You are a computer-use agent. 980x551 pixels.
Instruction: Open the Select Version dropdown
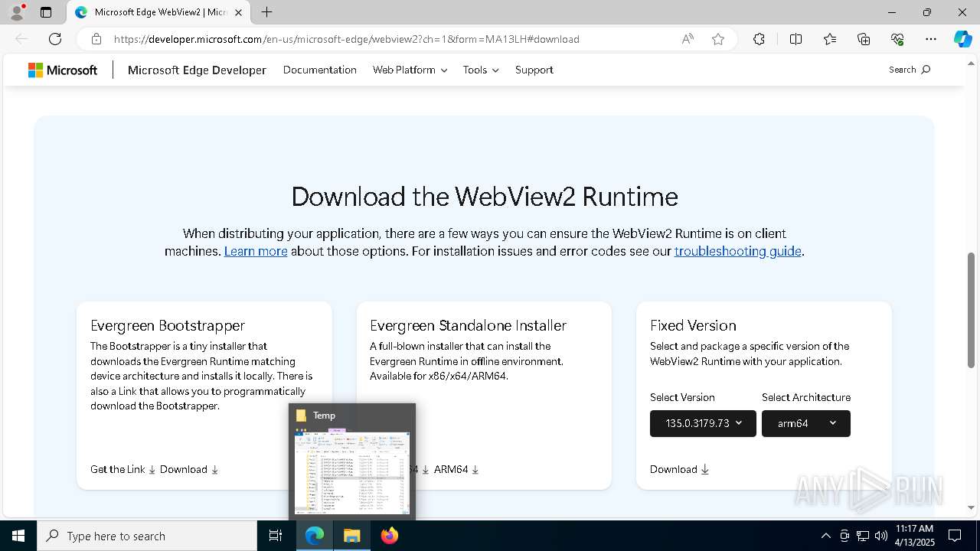703,423
